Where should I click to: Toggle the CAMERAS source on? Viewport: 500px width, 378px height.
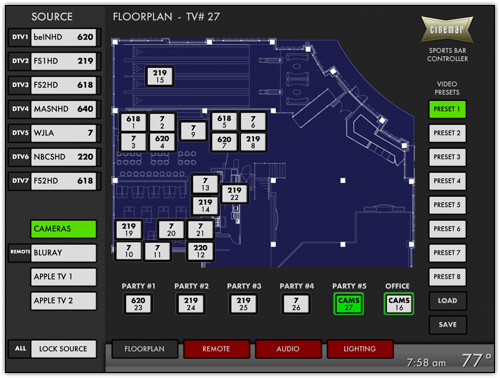point(63,229)
